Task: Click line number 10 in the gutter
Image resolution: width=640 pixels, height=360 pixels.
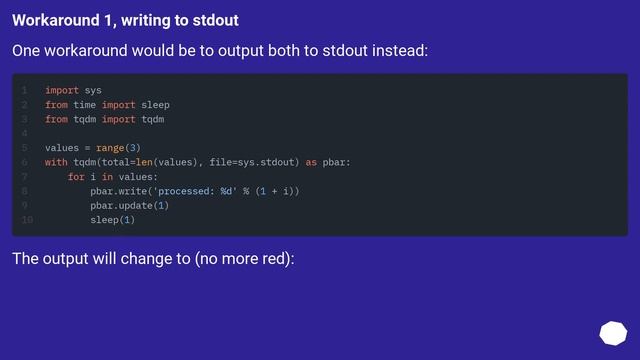Action: click(x=27, y=220)
